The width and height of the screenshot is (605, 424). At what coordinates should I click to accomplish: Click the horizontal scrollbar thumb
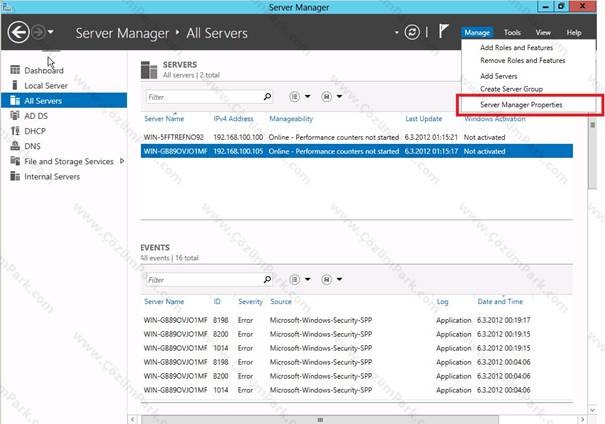(x=320, y=420)
